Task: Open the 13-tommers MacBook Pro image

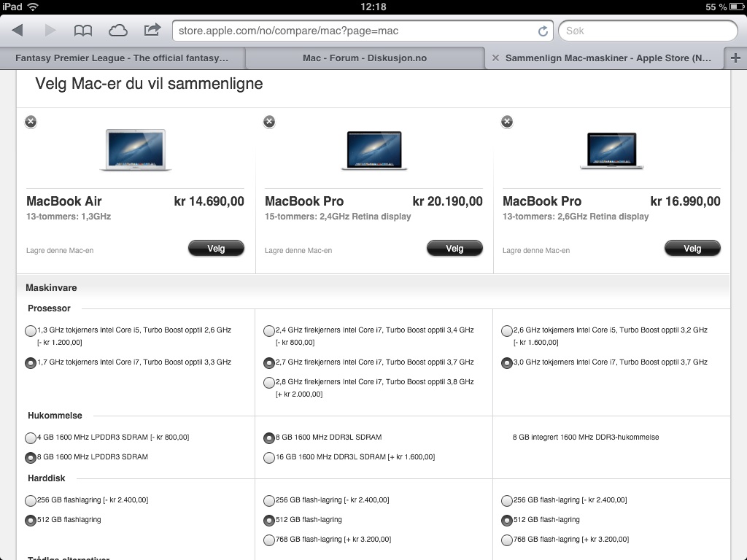Action: [x=612, y=150]
